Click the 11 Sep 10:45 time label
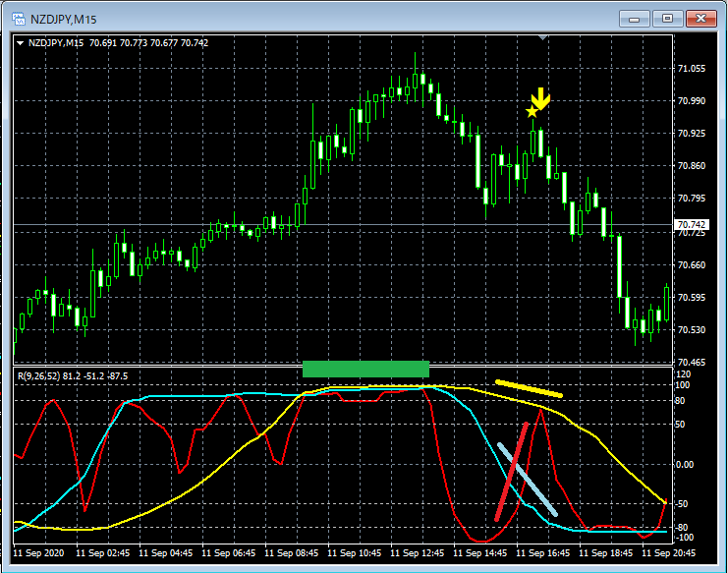Screen dimensions: 728x573 coord(355,553)
